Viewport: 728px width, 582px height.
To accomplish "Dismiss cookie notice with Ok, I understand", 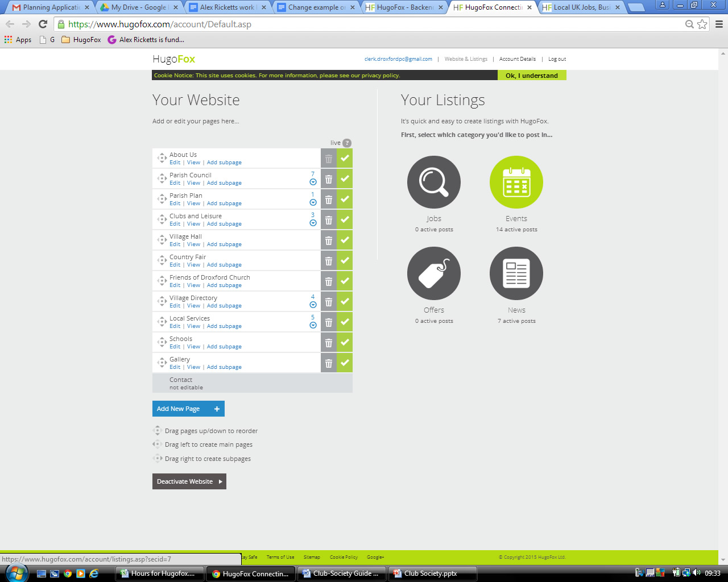I will [x=532, y=75].
